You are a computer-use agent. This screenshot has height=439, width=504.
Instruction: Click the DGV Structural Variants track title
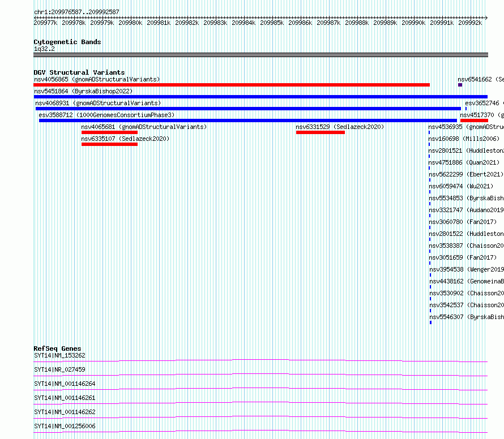pos(79,72)
